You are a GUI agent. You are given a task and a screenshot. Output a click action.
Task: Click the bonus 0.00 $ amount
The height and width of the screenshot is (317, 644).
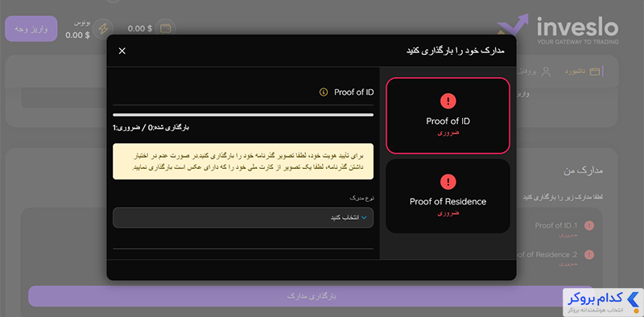click(77, 35)
